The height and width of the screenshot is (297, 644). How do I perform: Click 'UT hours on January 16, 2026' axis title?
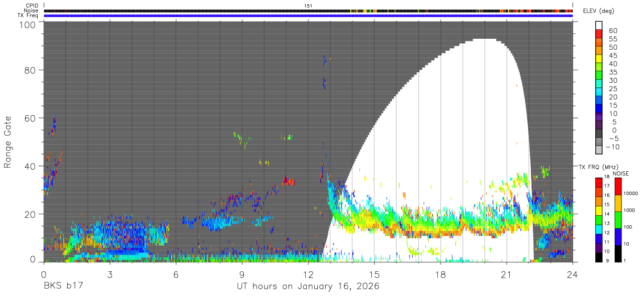coord(308,287)
